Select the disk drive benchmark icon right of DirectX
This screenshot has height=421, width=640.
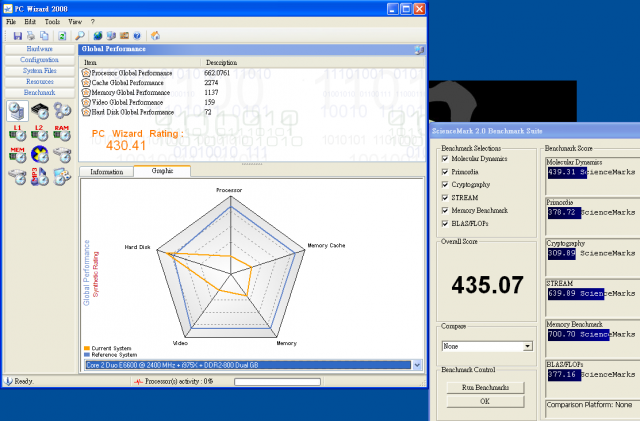62,155
